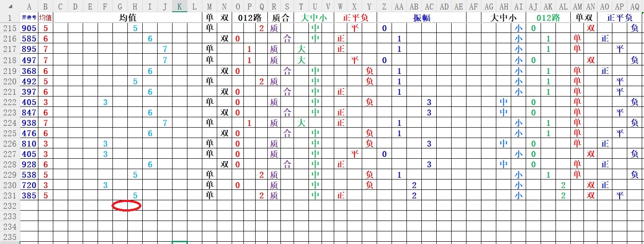Select the cell containing 385 in row 231
This screenshot has width=644, height=244.
coord(29,195)
